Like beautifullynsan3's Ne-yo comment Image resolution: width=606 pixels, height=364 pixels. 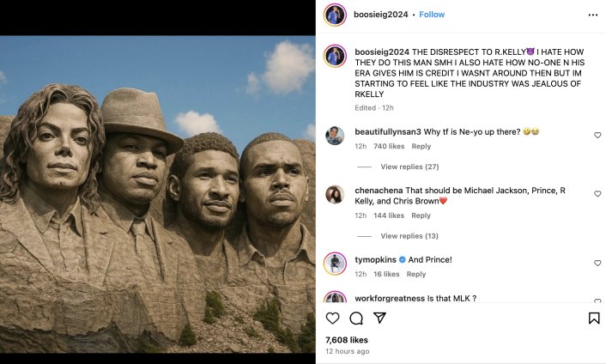click(597, 136)
